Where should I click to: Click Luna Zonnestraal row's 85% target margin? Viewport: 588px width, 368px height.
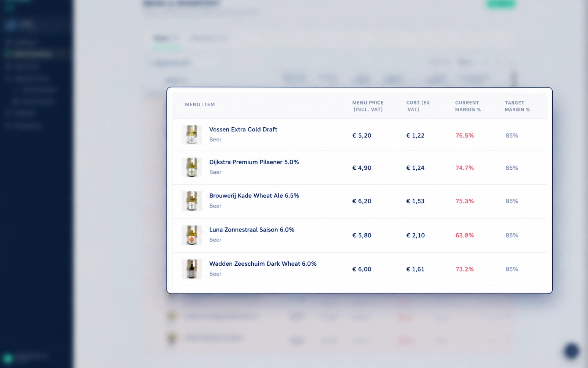click(x=512, y=236)
